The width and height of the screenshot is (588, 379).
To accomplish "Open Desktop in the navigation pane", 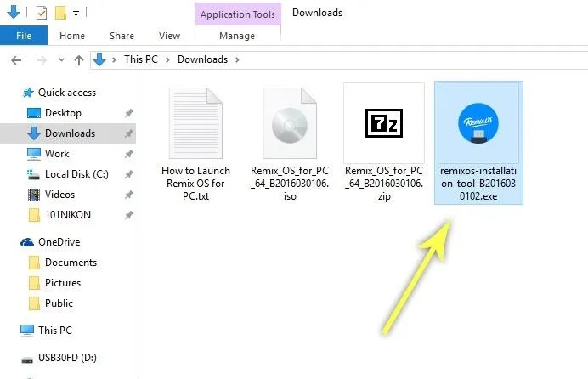I will coord(63,113).
